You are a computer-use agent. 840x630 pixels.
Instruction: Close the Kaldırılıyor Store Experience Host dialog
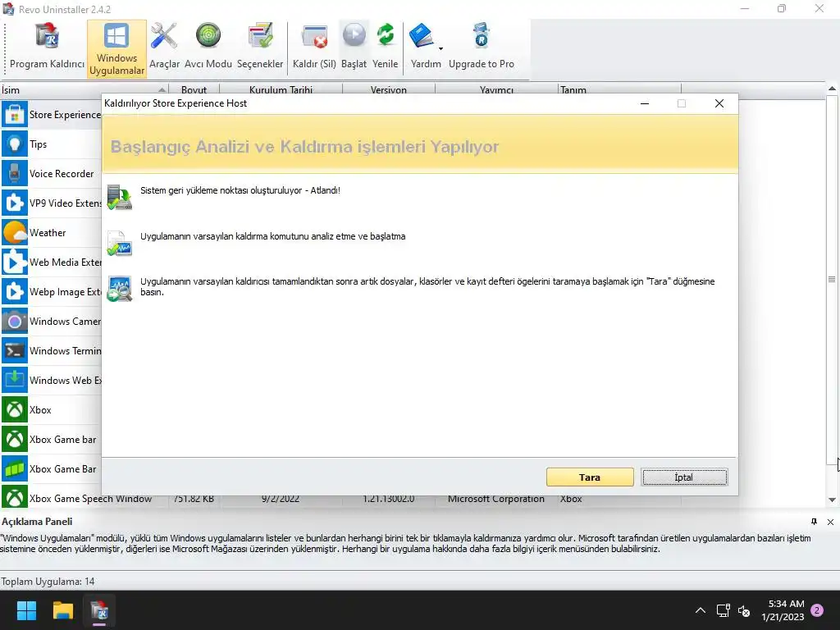(x=719, y=103)
